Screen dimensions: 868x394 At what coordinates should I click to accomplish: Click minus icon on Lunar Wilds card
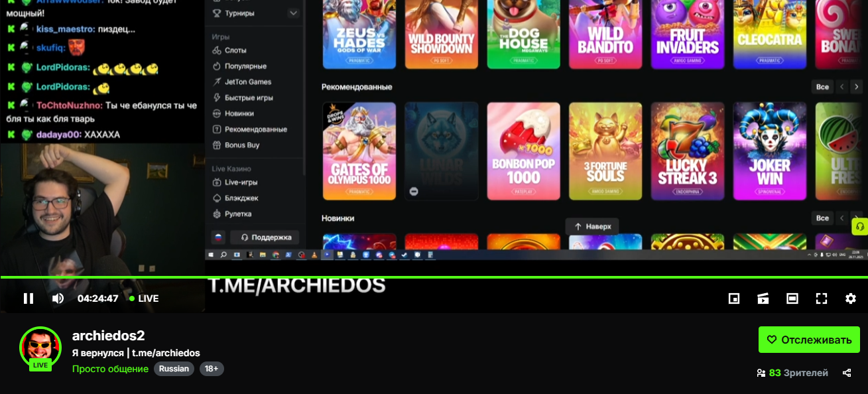(x=414, y=191)
